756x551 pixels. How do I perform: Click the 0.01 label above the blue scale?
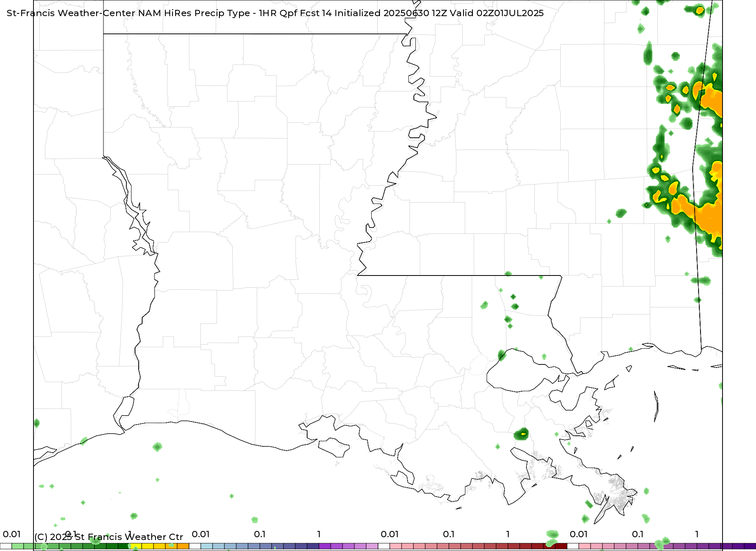pyautogui.click(x=200, y=534)
